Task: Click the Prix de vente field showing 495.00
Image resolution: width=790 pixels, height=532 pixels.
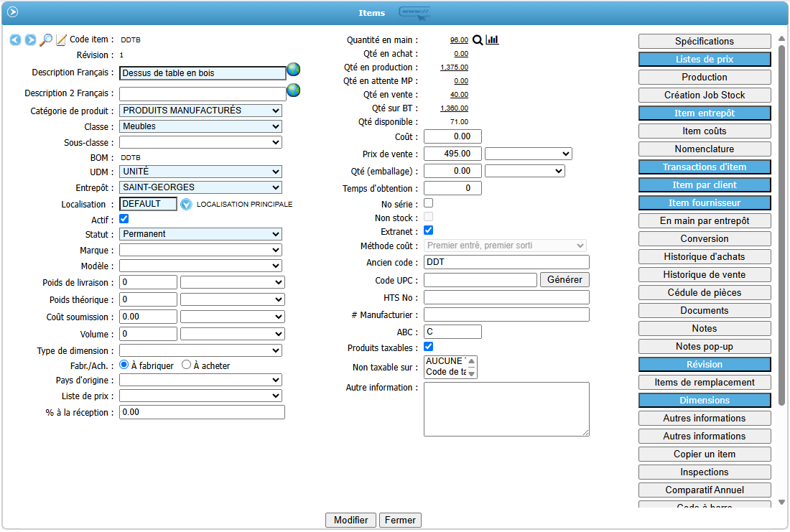Action: tap(452, 154)
